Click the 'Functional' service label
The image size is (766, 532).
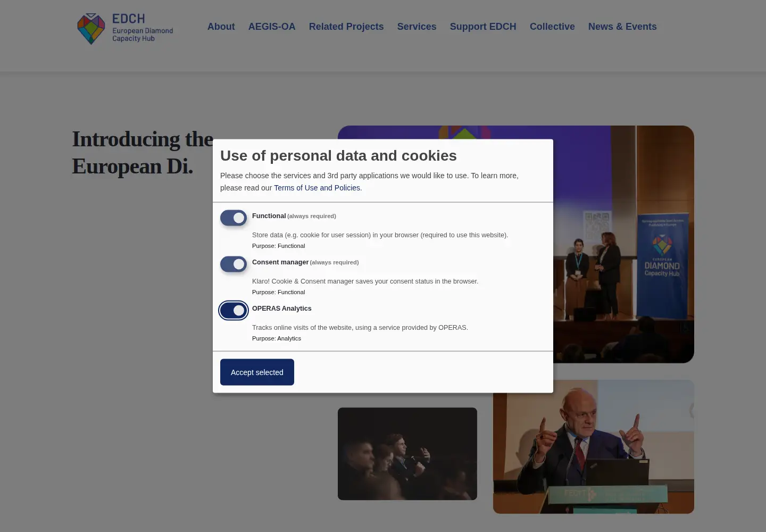269,216
